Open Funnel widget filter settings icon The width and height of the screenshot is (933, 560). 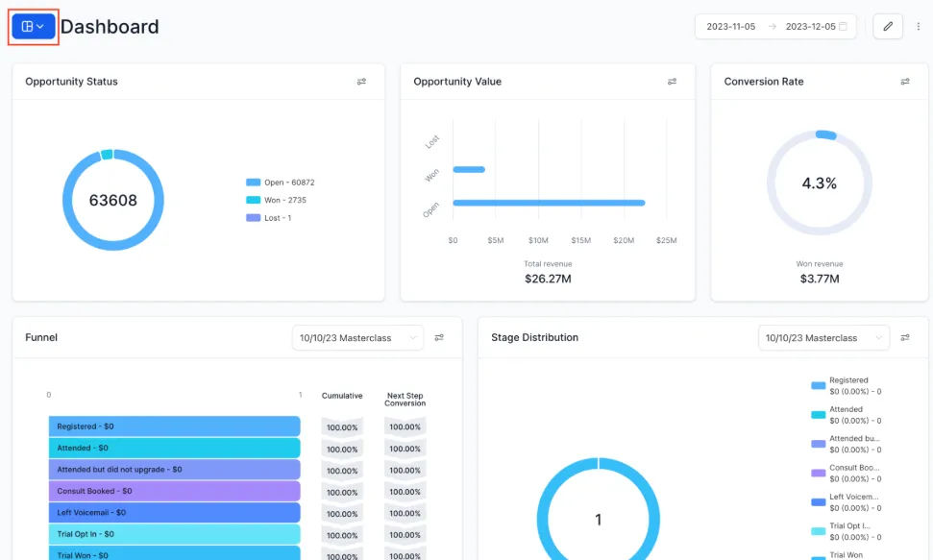tap(439, 338)
